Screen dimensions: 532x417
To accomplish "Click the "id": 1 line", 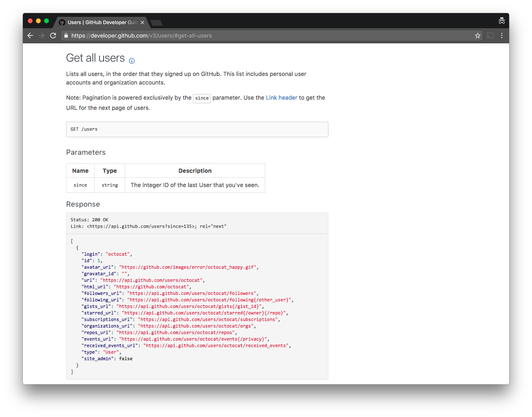I will point(92,261).
